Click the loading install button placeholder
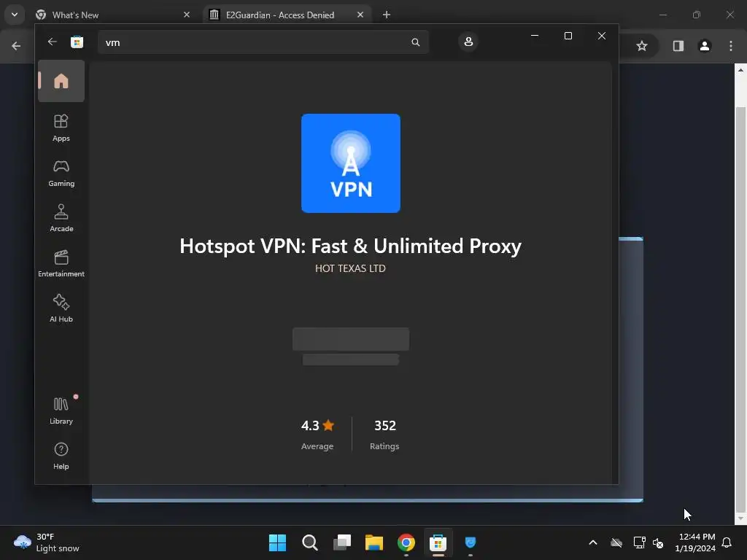The height and width of the screenshot is (560, 747). click(x=351, y=339)
